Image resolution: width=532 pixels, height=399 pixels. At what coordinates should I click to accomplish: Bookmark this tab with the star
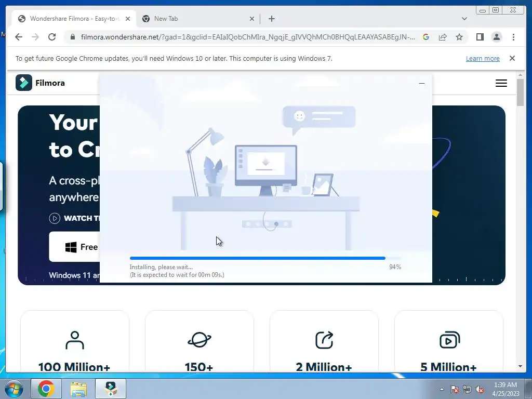pyautogui.click(x=459, y=37)
